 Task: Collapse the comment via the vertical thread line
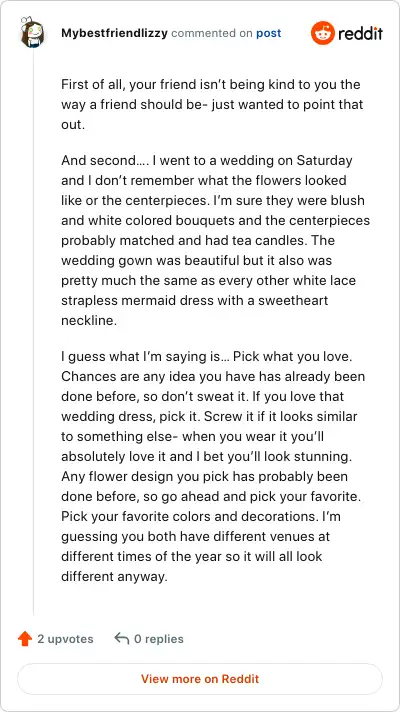(x=33, y=331)
